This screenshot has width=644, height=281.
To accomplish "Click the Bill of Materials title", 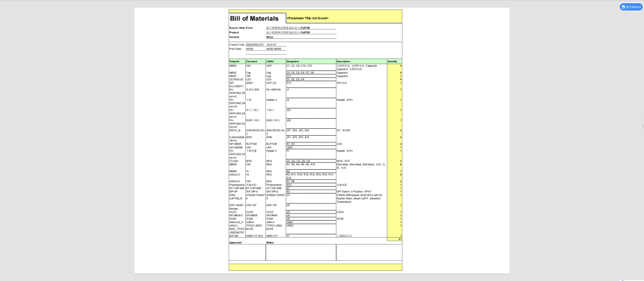I will point(255,18).
